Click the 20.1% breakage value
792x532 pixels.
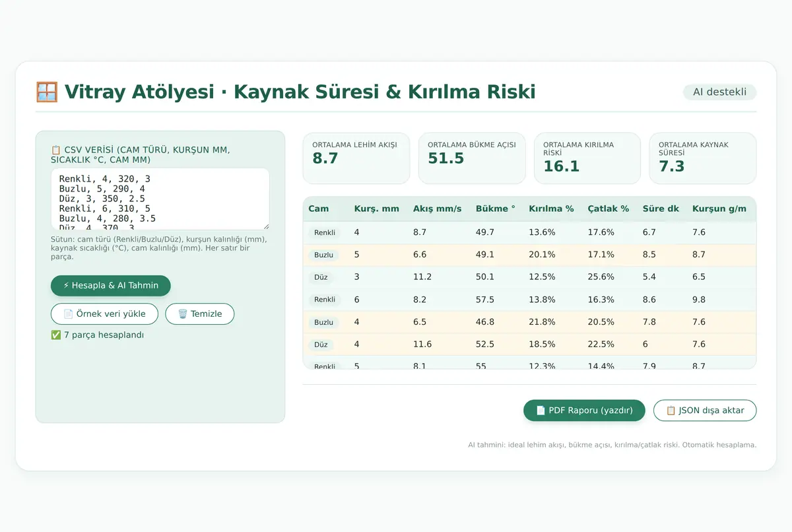(x=542, y=255)
